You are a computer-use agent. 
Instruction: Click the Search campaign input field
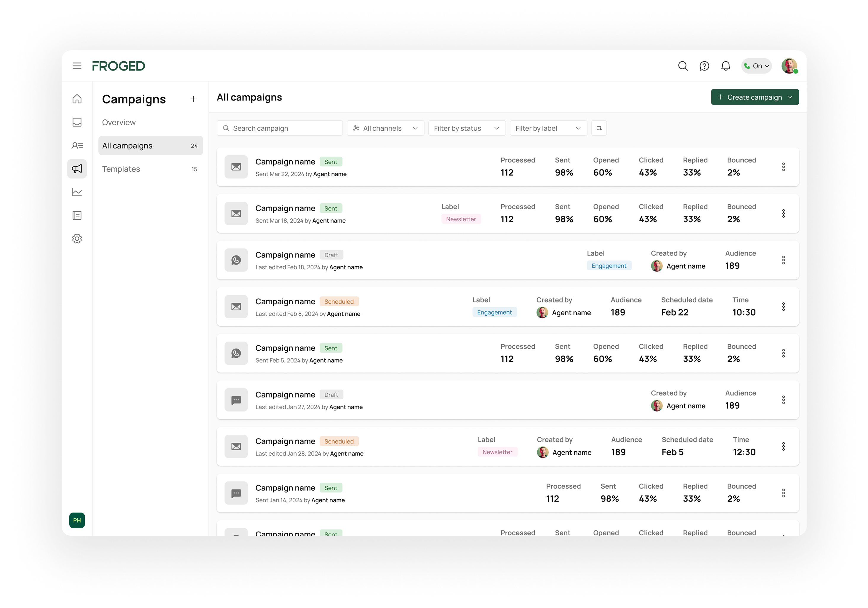coord(280,128)
